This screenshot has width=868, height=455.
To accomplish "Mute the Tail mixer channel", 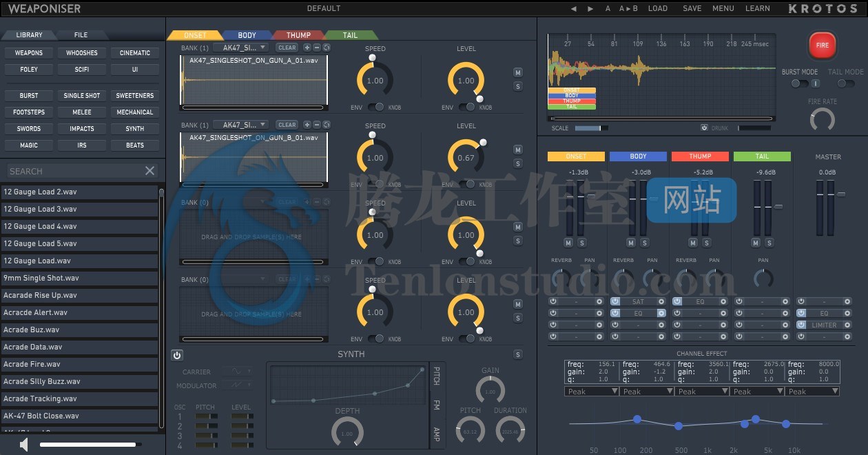I will point(756,243).
